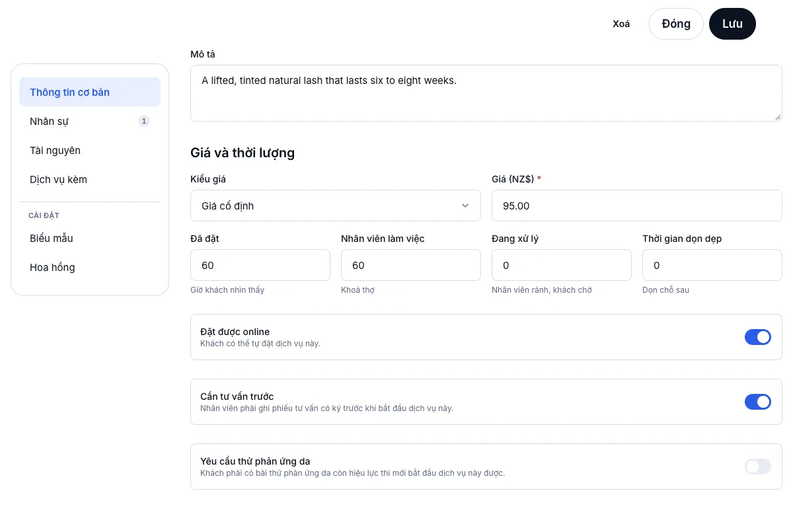Click the Dọn chỗ sau hint text
Screen dimensions: 793x532
coord(665,290)
